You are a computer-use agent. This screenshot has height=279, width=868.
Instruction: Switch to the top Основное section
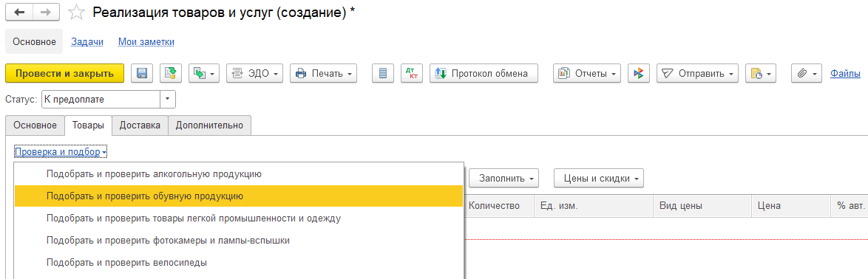[x=34, y=41]
